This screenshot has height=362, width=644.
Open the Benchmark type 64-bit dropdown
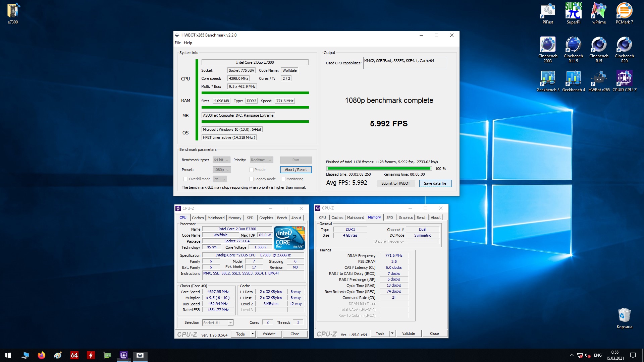(221, 160)
